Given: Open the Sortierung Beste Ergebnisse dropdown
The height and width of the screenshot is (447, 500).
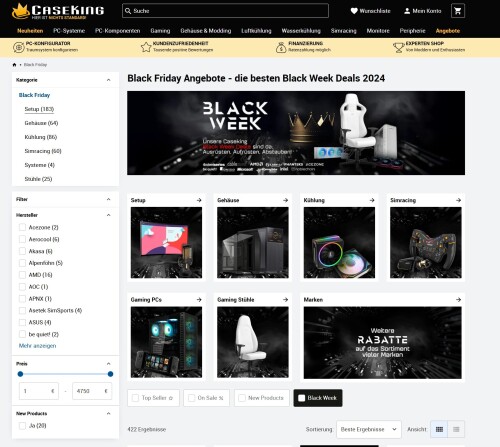Looking at the screenshot, I should (x=369, y=429).
